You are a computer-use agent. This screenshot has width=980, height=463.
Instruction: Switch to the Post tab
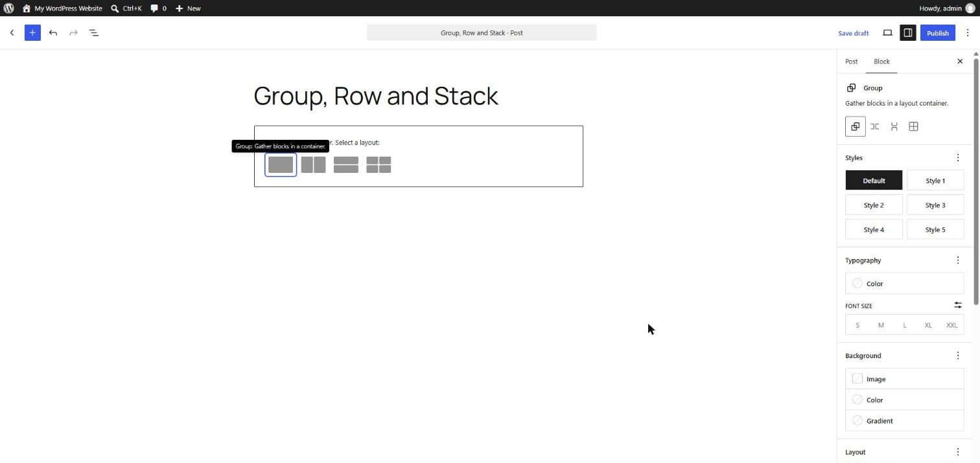click(851, 62)
